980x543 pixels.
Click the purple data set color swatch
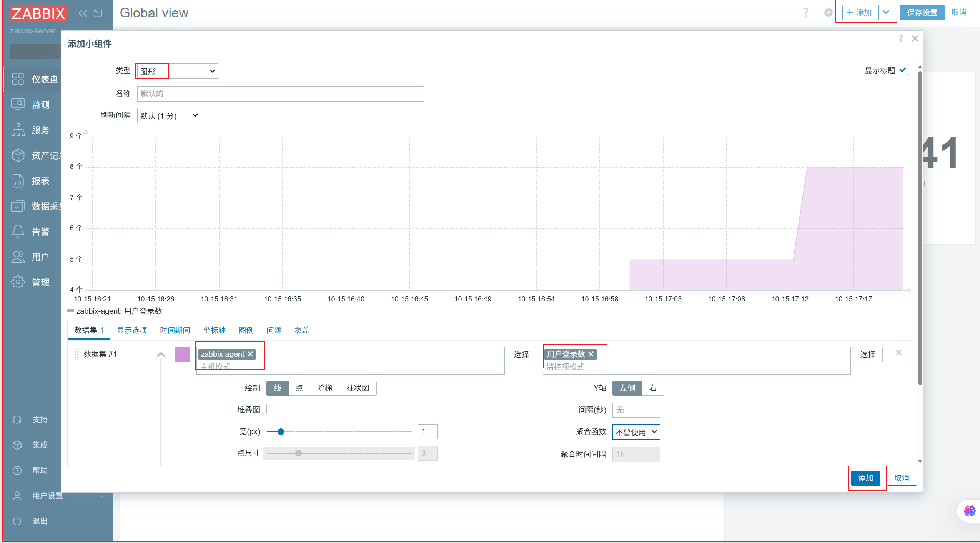coord(182,354)
